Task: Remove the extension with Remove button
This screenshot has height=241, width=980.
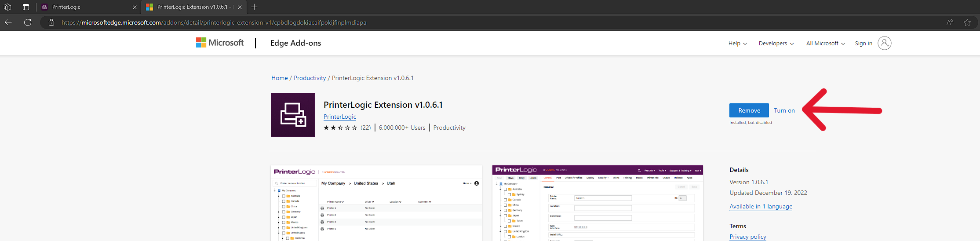Action: (749, 110)
